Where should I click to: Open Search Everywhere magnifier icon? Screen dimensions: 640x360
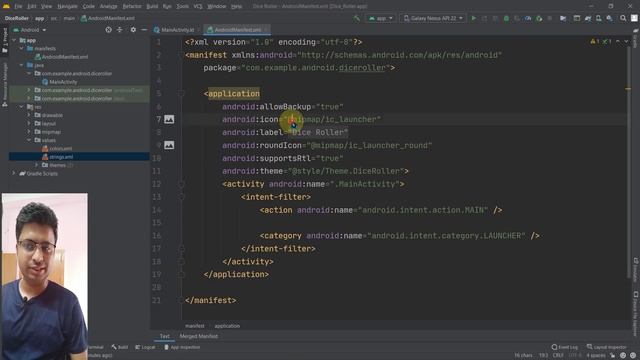(x=623, y=18)
